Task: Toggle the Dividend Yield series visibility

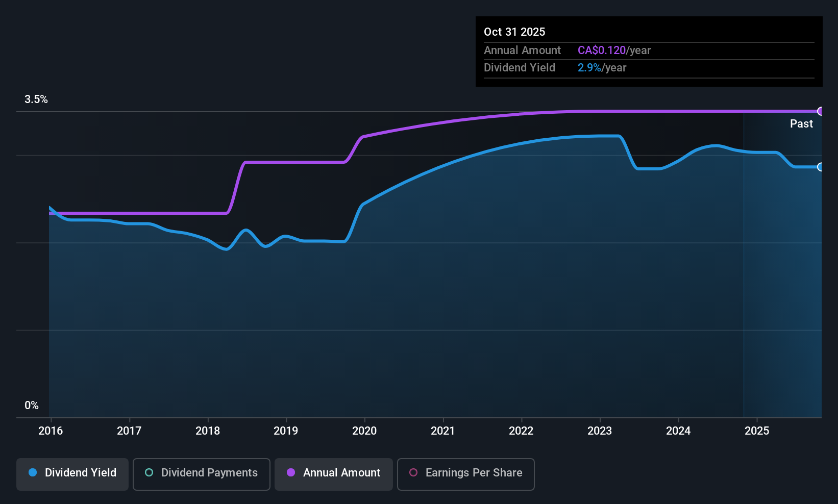Action: (x=72, y=473)
